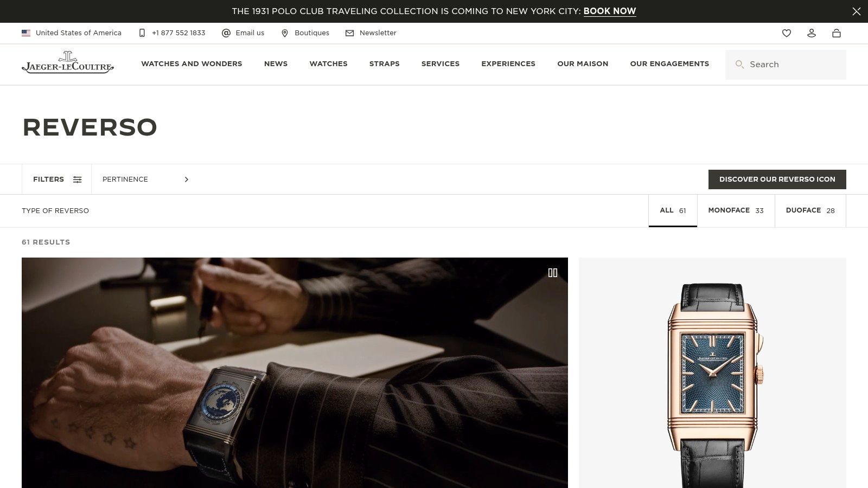Open EXPERIENCES menu item
The image size is (868, 488).
[x=508, y=64]
